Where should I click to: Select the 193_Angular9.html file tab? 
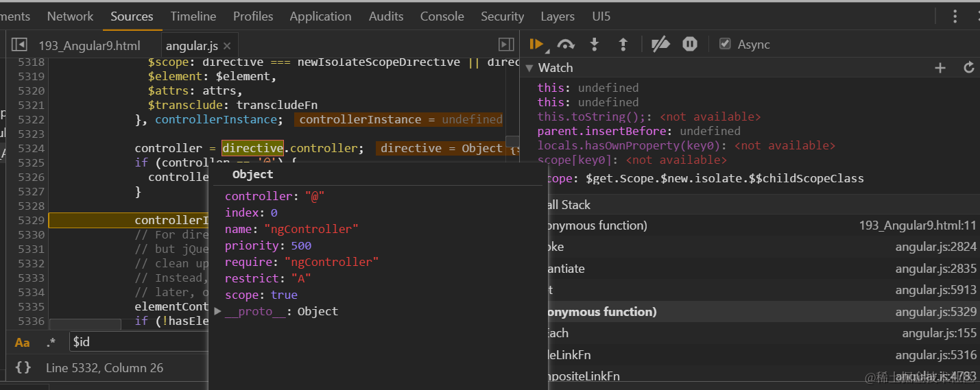(89, 46)
